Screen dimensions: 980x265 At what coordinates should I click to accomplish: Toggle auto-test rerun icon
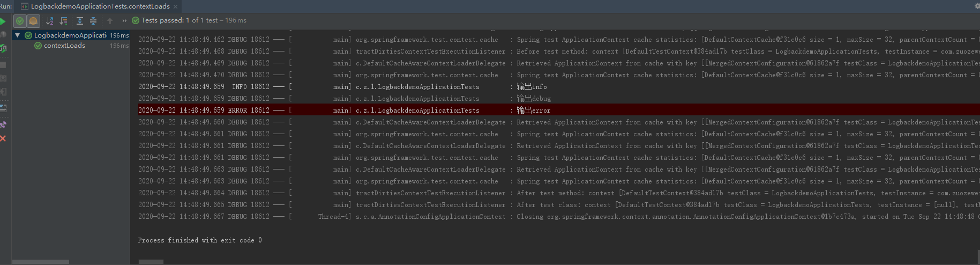(3, 48)
